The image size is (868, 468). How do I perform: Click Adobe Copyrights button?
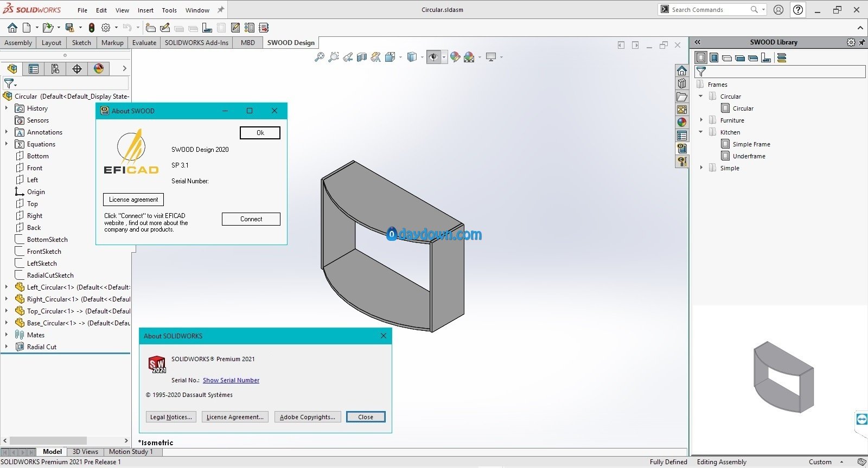coord(308,417)
